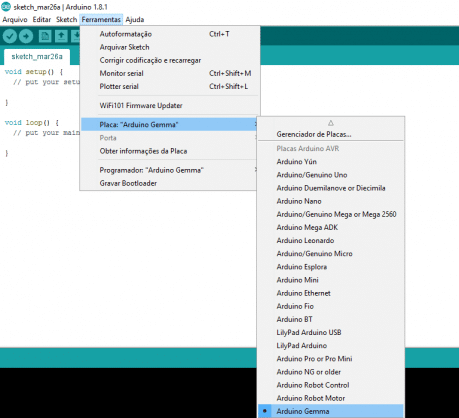459x418 pixels.
Task: Click the Arduino logo in title bar
Action: [x=6, y=7]
